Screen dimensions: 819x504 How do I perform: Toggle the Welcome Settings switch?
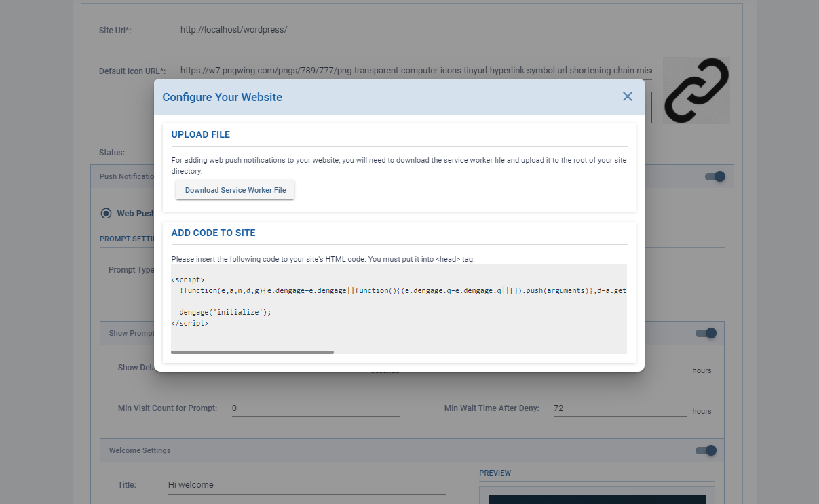706,450
